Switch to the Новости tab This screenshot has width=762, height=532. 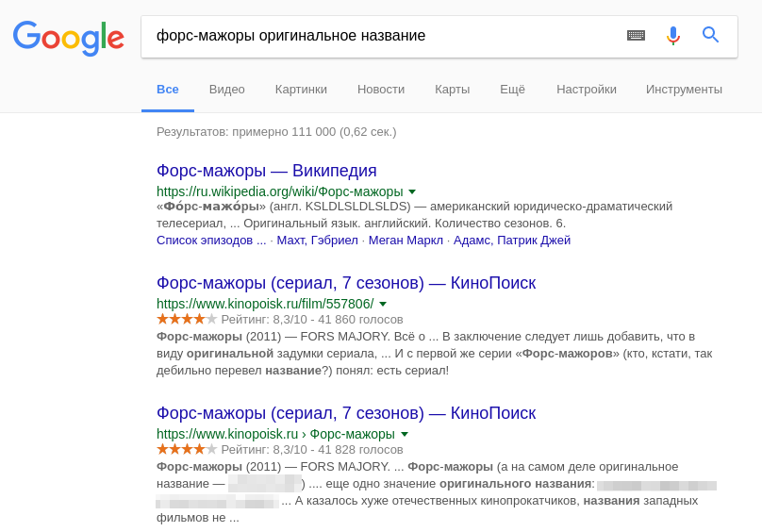point(381,90)
